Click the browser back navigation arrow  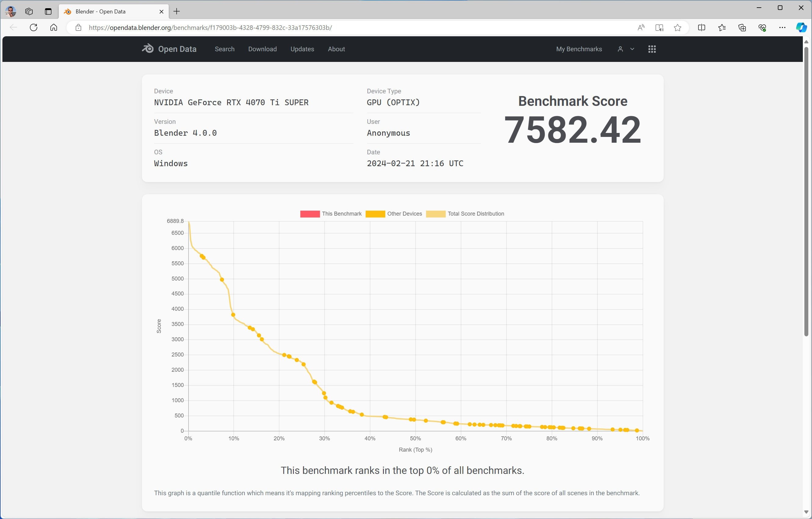click(x=13, y=27)
